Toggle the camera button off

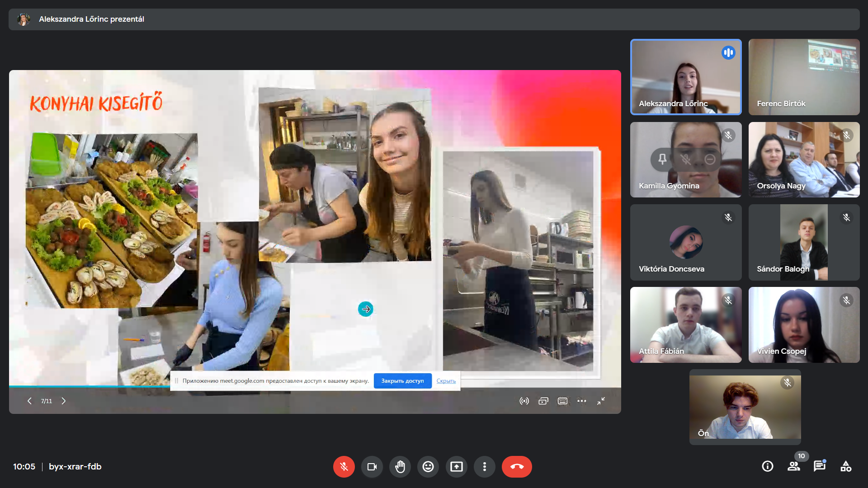(x=372, y=467)
